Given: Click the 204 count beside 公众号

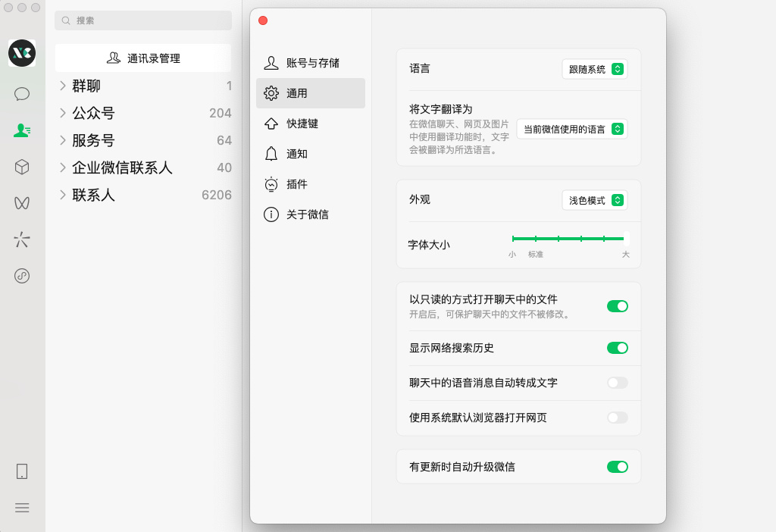Looking at the screenshot, I should tap(221, 113).
